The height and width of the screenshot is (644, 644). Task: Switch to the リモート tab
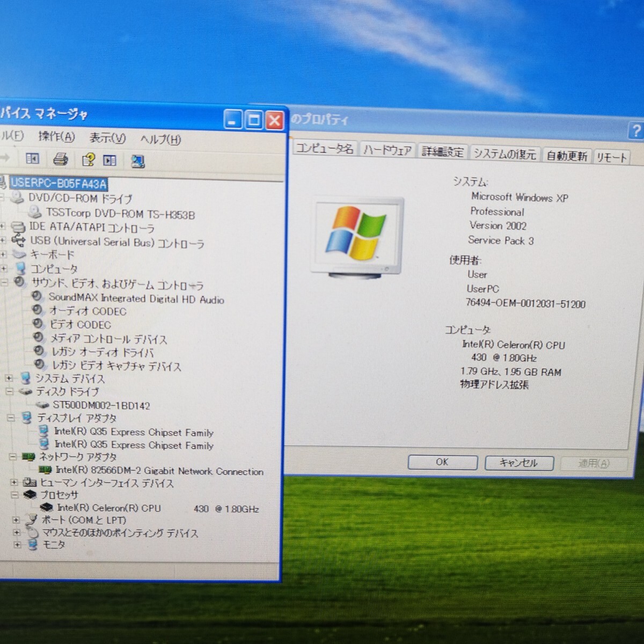(x=611, y=157)
